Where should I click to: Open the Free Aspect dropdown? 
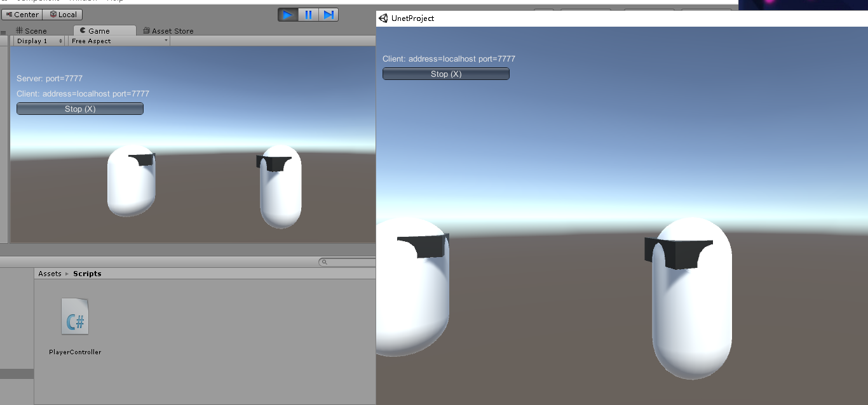click(x=119, y=41)
